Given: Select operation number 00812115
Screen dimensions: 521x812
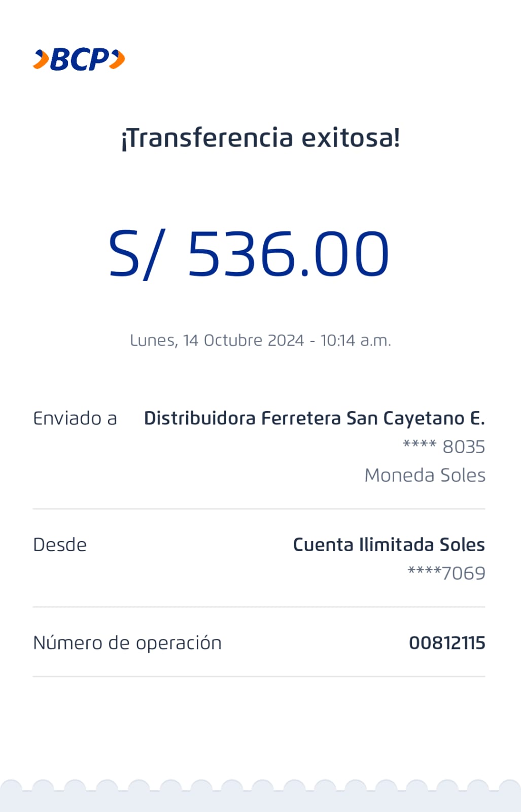Looking at the screenshot, I should tap(447, 642).
